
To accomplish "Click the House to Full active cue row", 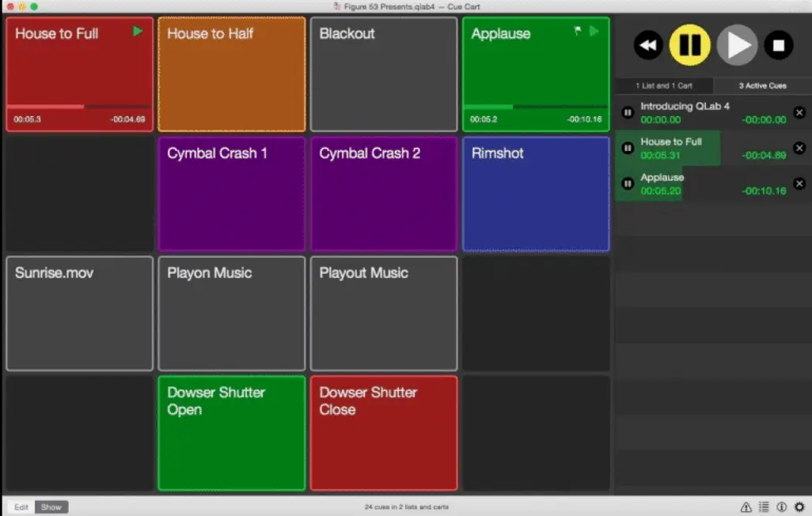I will (x=713, y=148).
